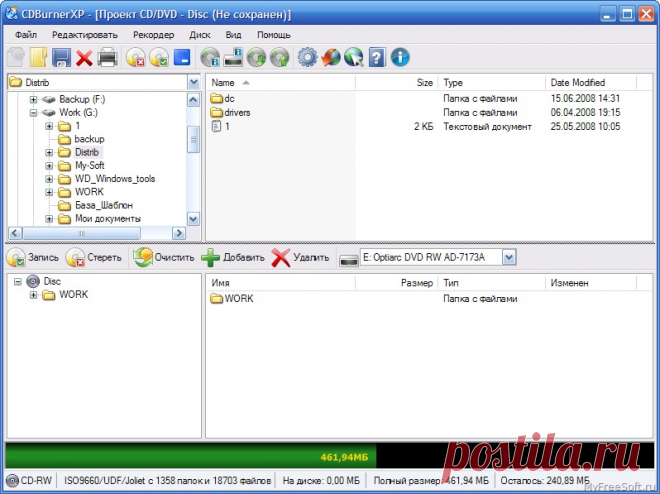Click the Очистить clear button

point(164,257)
